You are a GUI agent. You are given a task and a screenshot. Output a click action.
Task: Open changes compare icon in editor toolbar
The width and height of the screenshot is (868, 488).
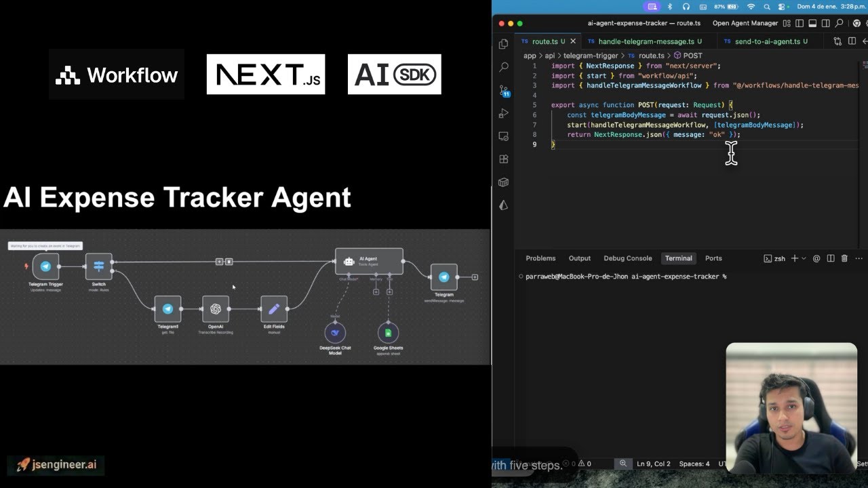838,41
